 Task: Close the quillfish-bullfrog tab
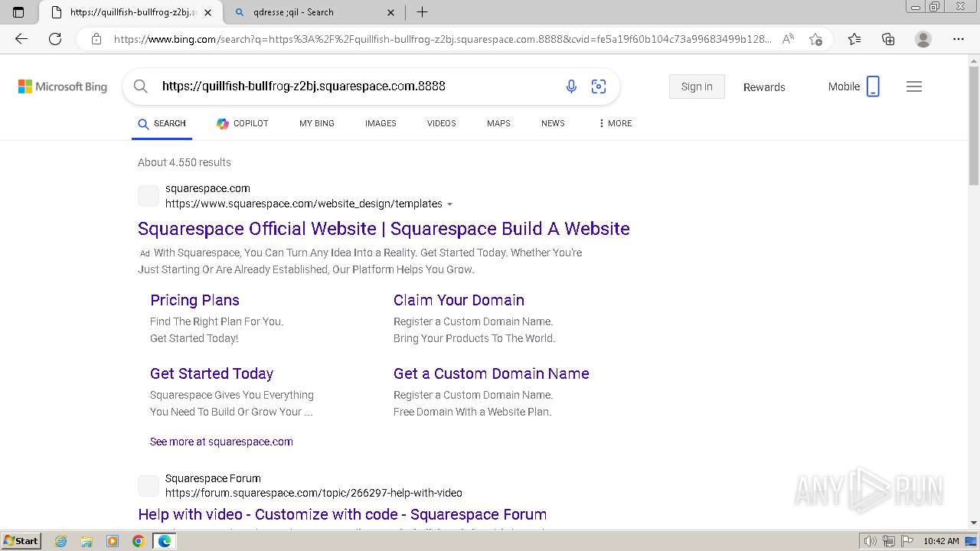click(x=207, y=12)
